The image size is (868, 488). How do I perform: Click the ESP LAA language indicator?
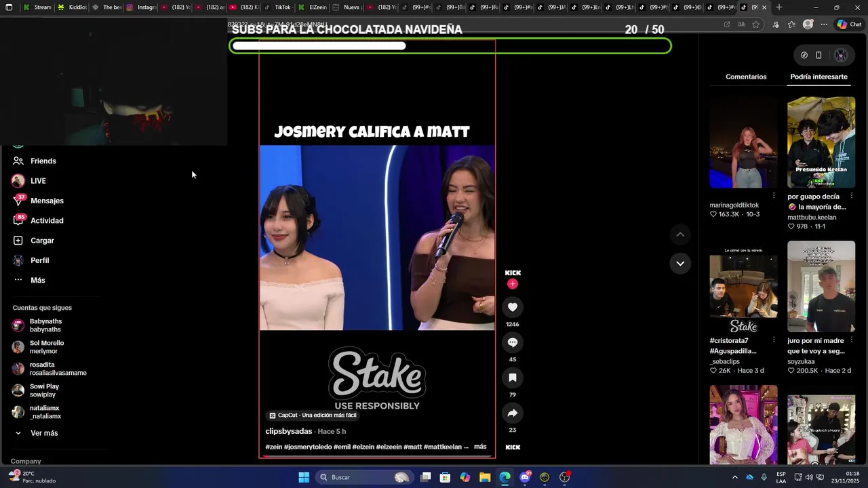click(x=781, y=477)
